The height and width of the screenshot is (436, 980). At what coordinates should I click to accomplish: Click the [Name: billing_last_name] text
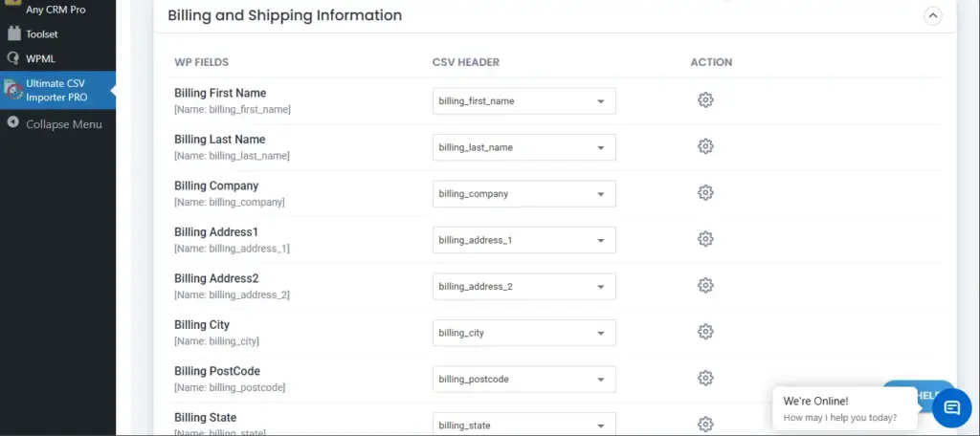(232, 156)
